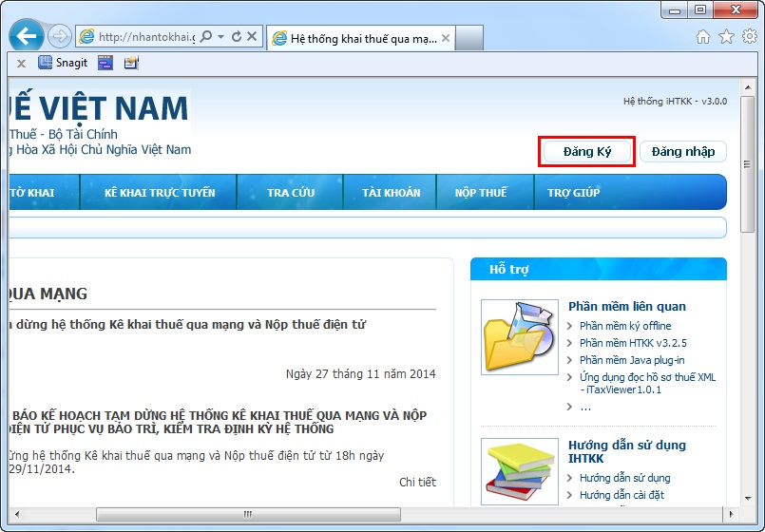
Task: Click the Đăng nhập button
Action: [x=683, y=152]
